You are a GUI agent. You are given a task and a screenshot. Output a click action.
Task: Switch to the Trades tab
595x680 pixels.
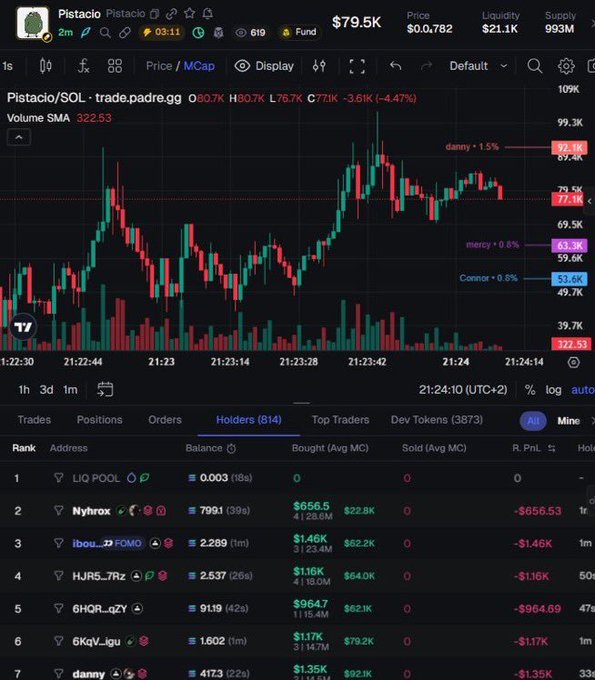click(34, 420)
